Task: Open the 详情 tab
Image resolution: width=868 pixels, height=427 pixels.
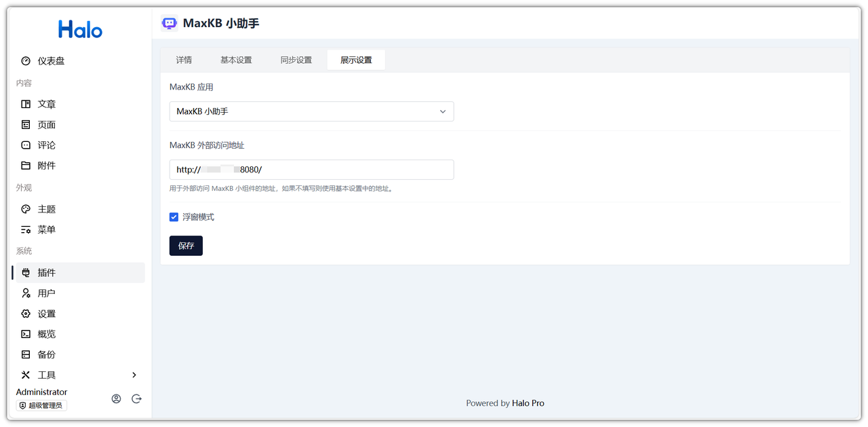Action: click(x=184, y=60)
